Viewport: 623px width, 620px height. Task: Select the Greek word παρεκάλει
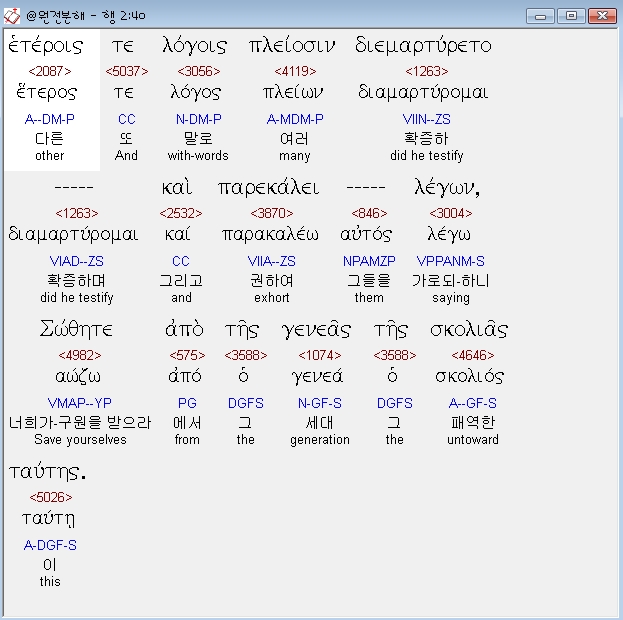coord(269,187)
